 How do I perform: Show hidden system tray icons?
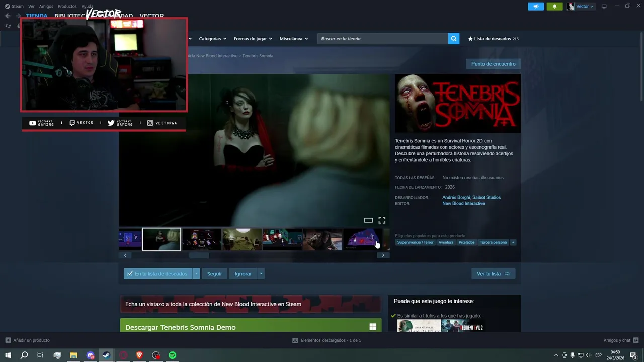pos(556,355)
